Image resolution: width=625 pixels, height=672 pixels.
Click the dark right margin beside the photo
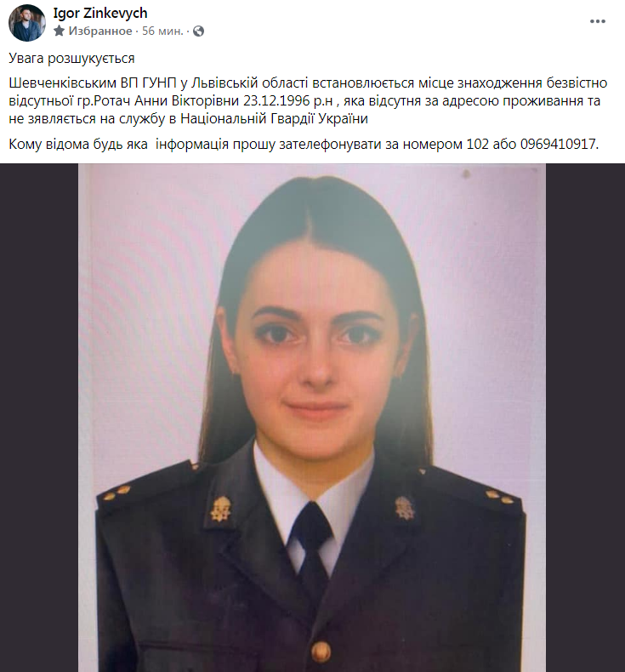click(585, 418)
